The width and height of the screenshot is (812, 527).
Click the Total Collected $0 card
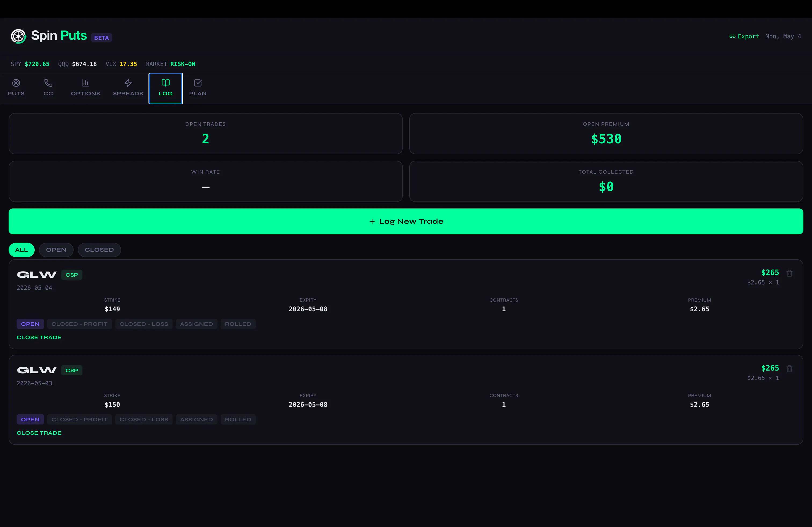(x=606, y=181)
